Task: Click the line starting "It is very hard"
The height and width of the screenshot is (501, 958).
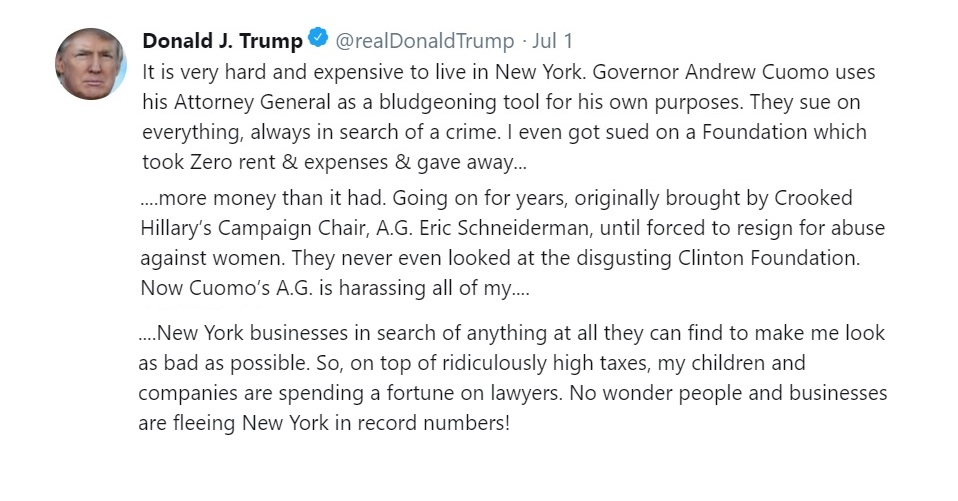Action: coord(509,72)
